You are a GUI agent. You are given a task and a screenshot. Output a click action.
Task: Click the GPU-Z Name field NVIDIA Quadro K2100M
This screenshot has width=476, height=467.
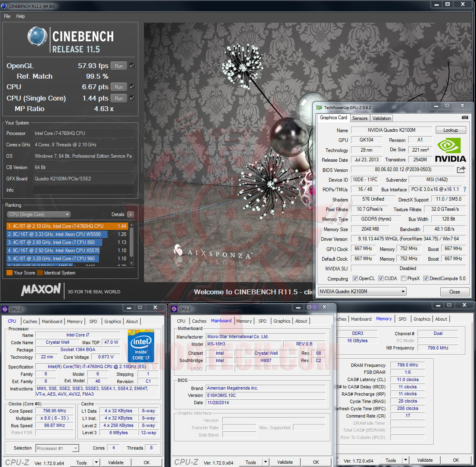tap(392, 130)
